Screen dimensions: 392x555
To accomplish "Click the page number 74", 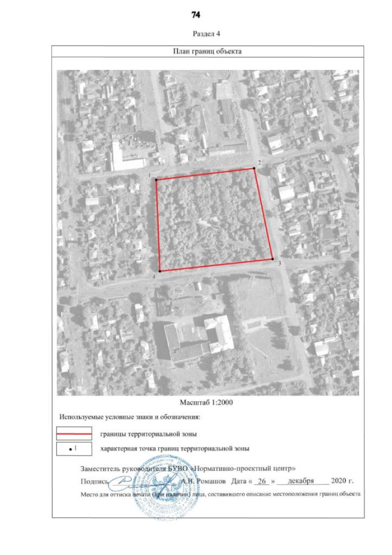I will point(196,14).
